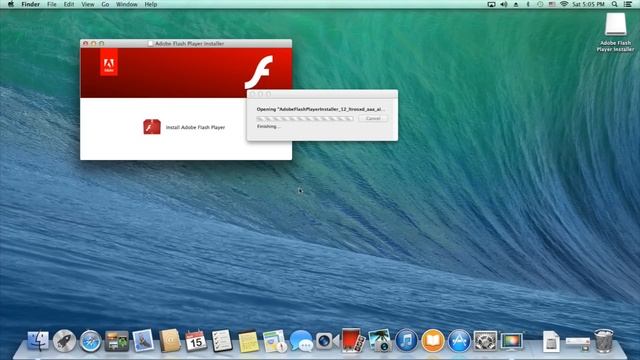Close the Adobe Flash Player Installer window
The height and width of the screenshot is (360, 640).
coord(86,43)
